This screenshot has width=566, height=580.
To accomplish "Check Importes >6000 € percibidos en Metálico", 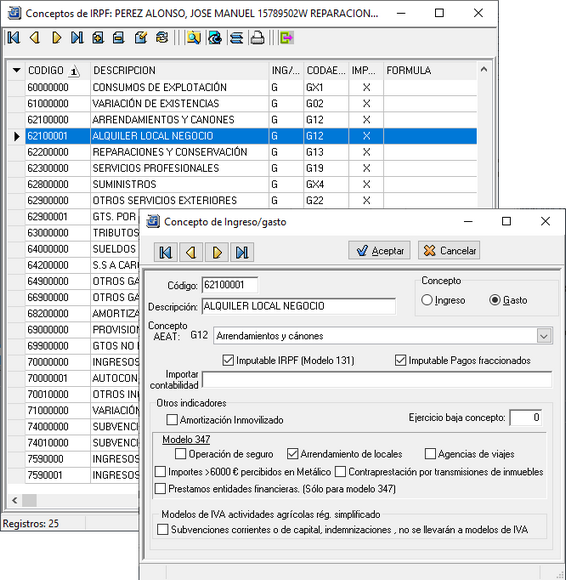I will 160,472.
